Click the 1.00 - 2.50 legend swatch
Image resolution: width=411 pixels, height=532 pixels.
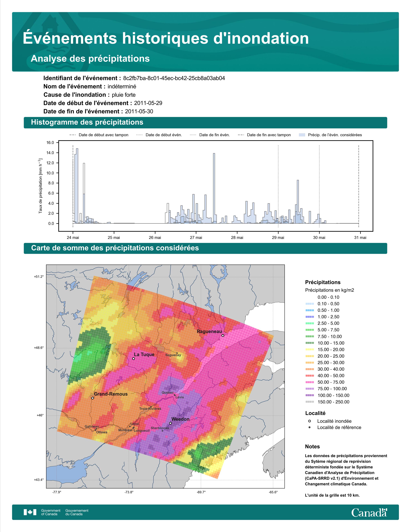(x=309, y=317)
